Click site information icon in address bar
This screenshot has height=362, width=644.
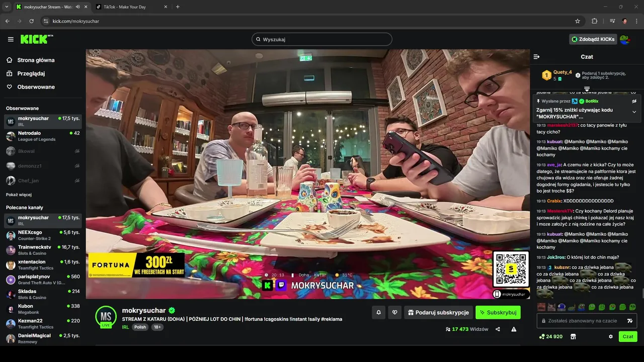(x=46, y=21)
